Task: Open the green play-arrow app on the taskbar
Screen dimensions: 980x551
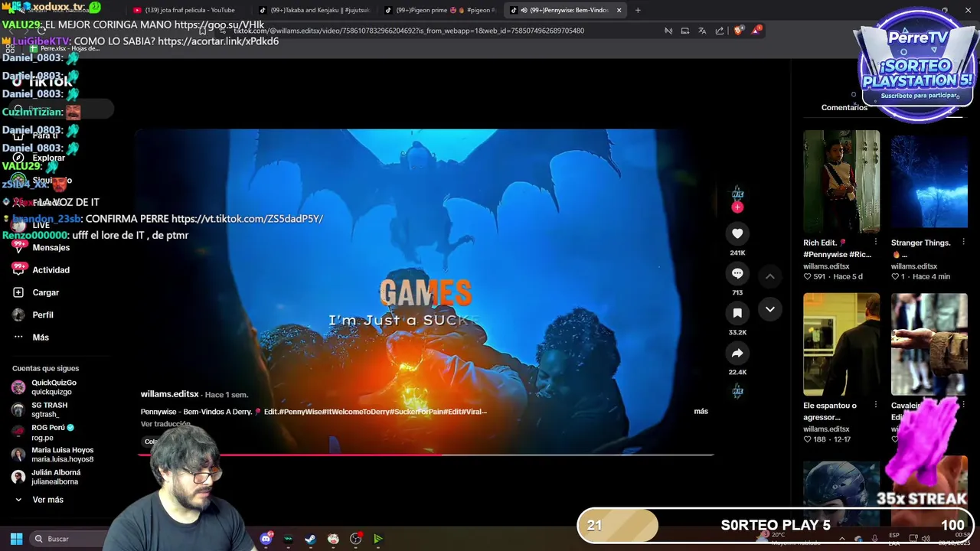Action: [x=378, y=539]
